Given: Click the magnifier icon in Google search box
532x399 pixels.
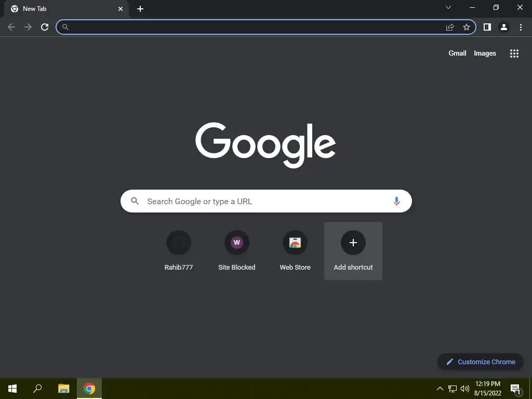Looking at the screenshot, I should [x=135, y=201].
